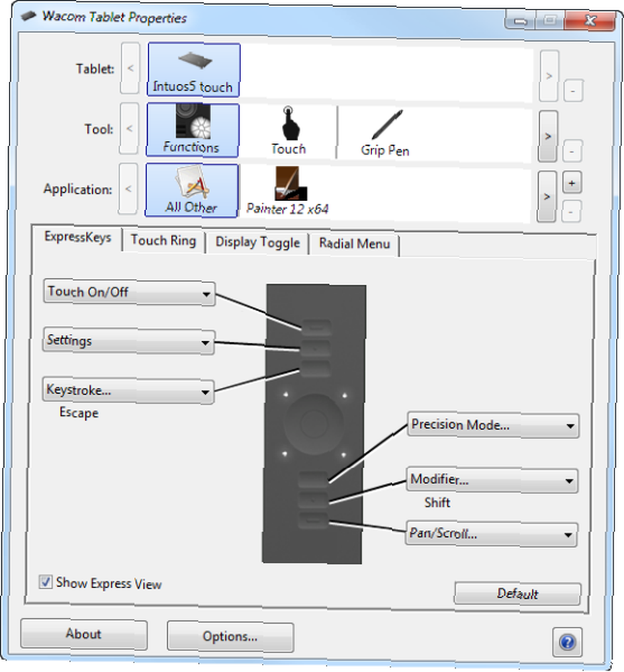Click the About button
Viewport: 624px width, 672px height.
[83, 634]
